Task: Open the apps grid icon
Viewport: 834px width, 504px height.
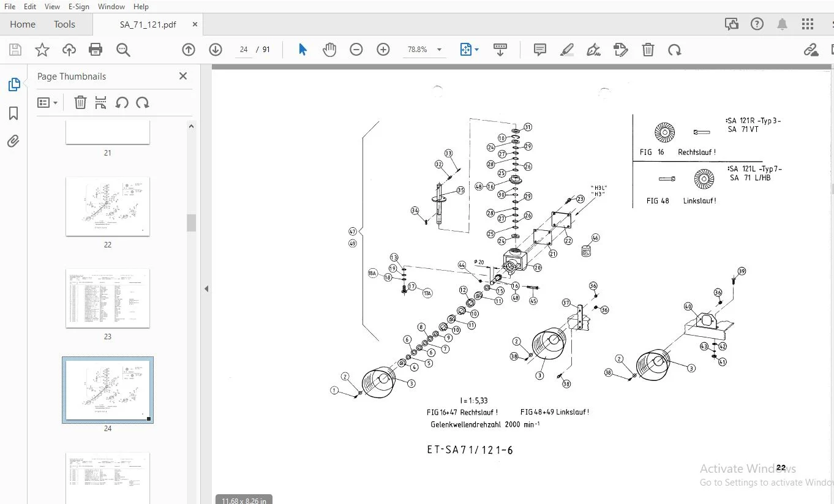Action: 808,24
